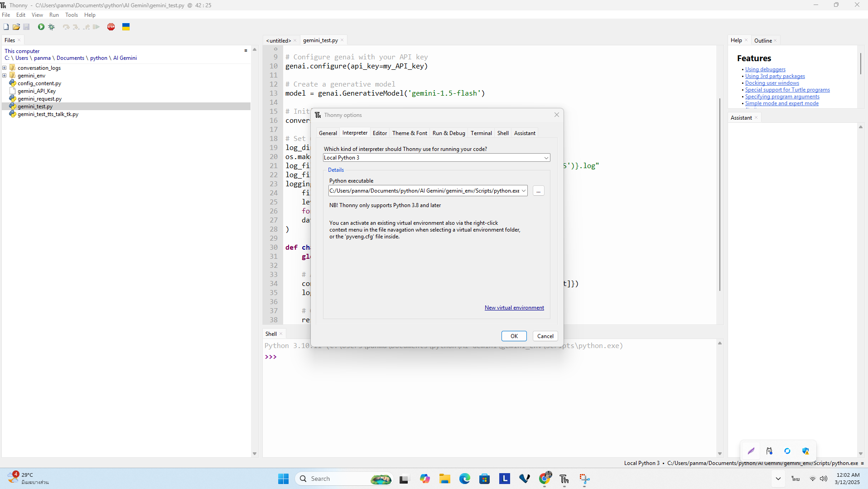Click the browse '...' button for Python executable

(x=538, y=191)
